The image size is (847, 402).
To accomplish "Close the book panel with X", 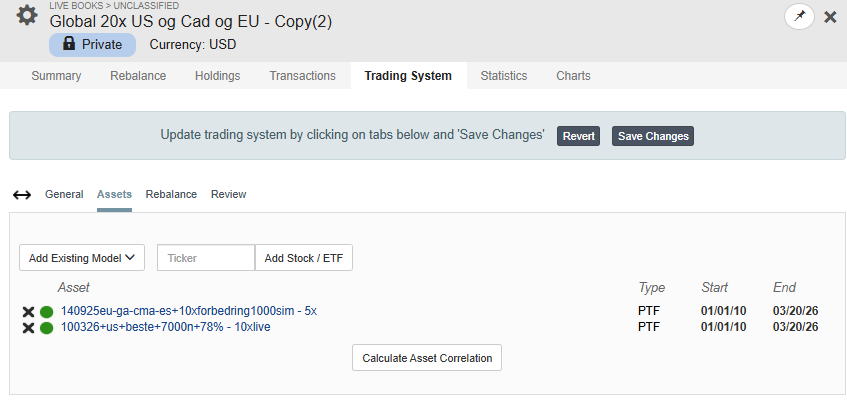I will pos(830,17).
